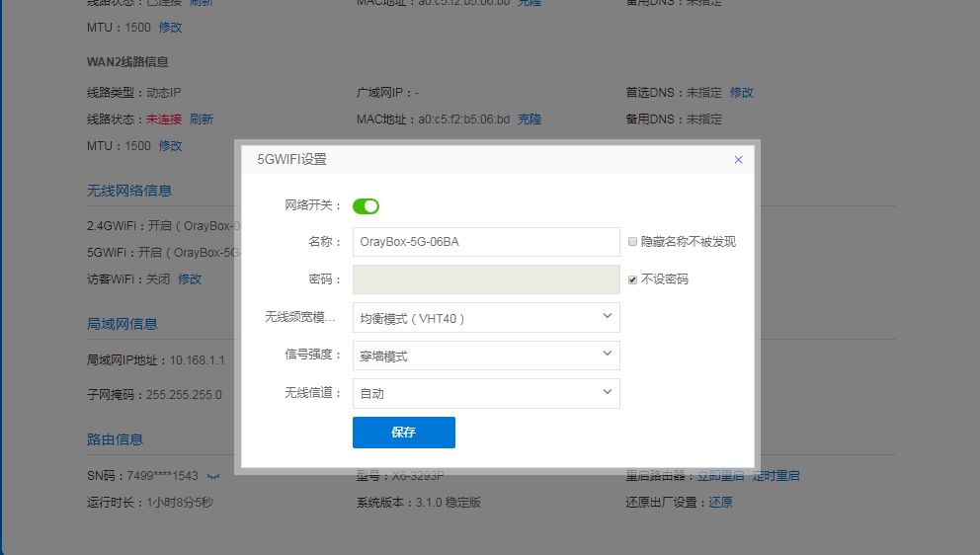
Task: Close the 5GWIFI settings dialog
Action: tap(738, 159)
